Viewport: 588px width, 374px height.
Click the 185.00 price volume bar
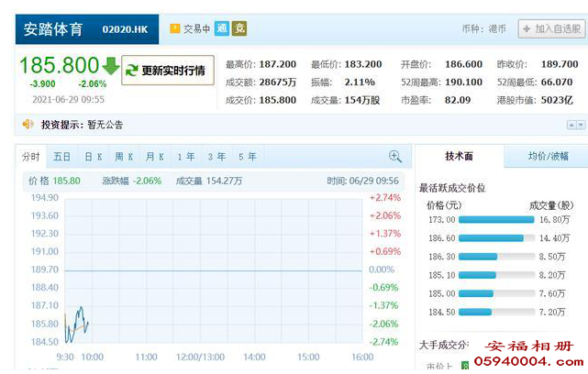click(x=496, y=293)
